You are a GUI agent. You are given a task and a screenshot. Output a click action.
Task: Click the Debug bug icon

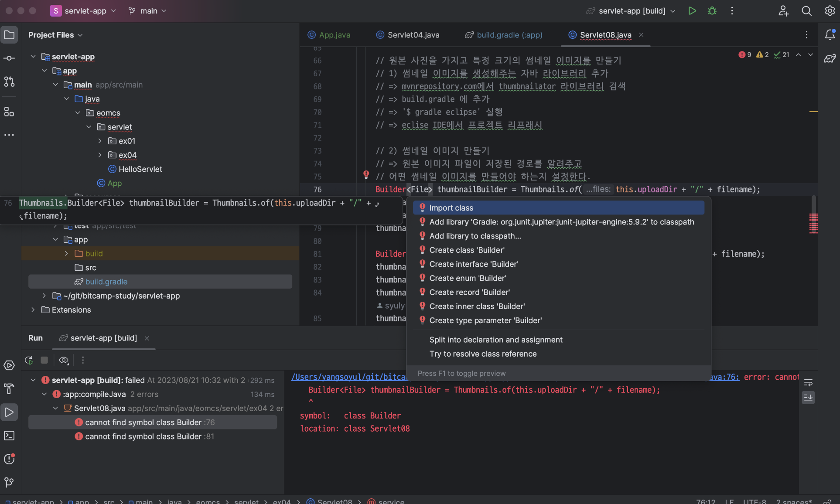coord(712,11)
